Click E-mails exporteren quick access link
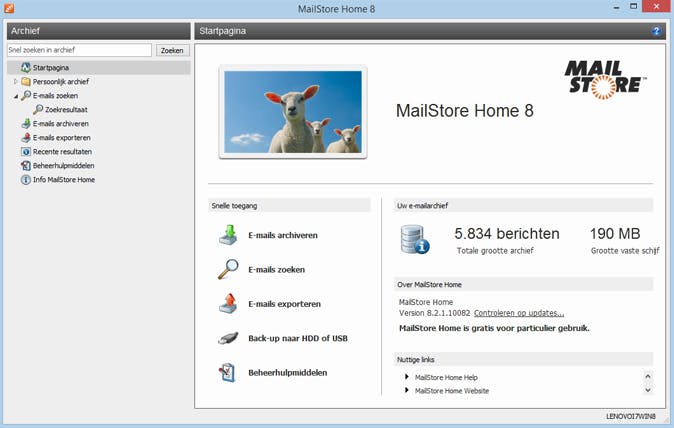This screenshot has height=428, width=674. [285, 304]
